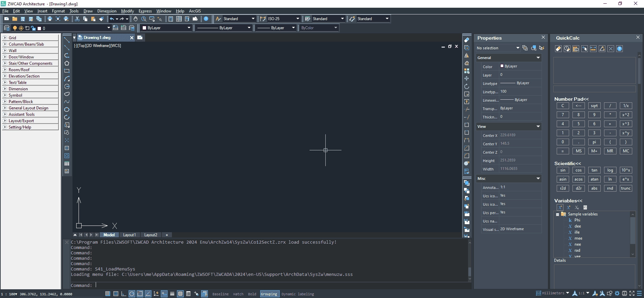Click the Color ByLayer value in Properties

520,66
